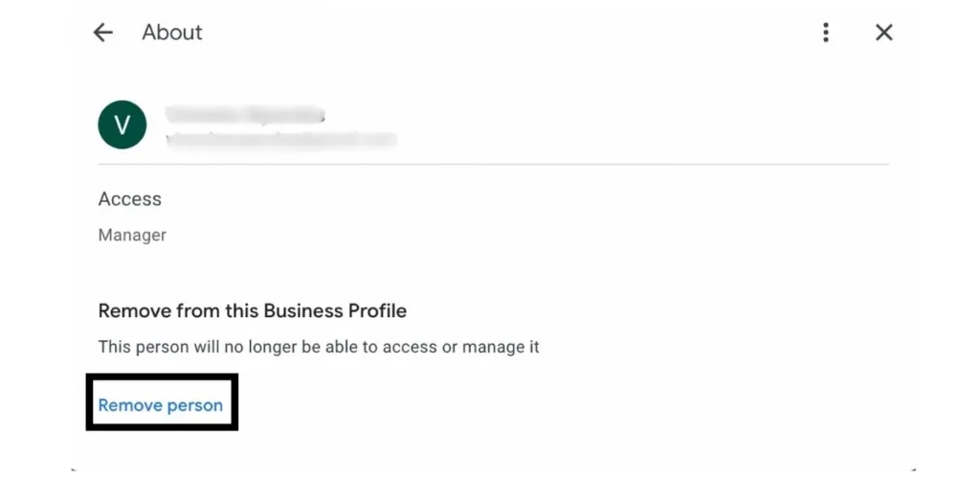
Task: Click the divider line under the user info
Action: coord(493,164)
